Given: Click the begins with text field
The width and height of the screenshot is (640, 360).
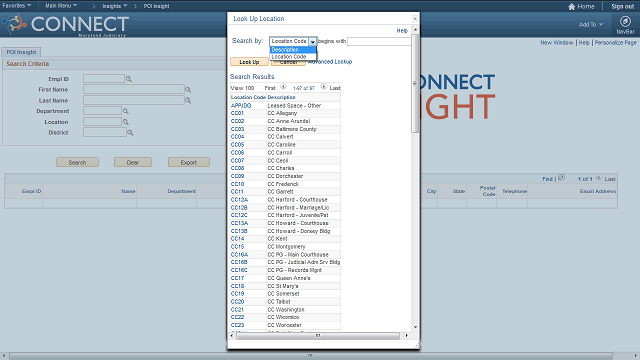Looking at the screenshot, I should click(x=379, y=41).
